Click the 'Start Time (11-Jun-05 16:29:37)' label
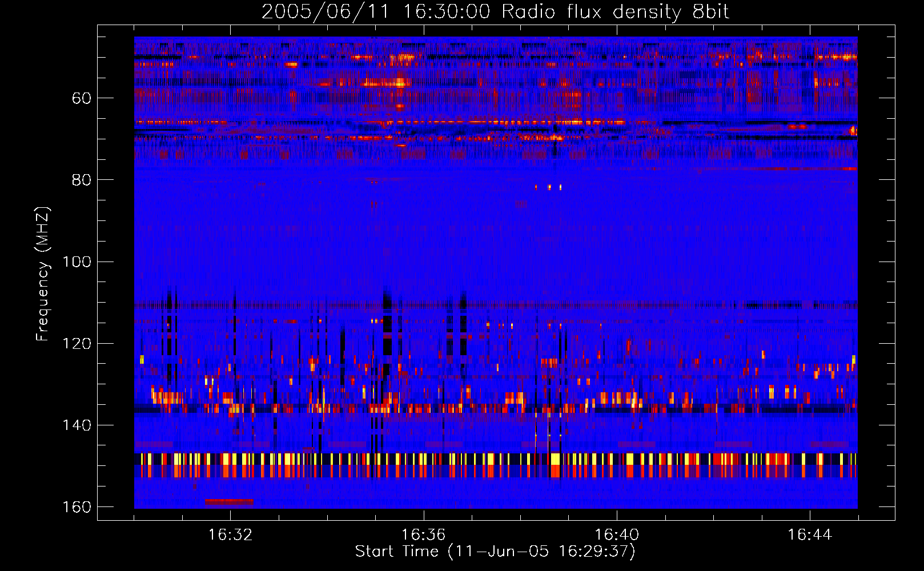The width and height of the screenshot is (924, 571). 495,552
